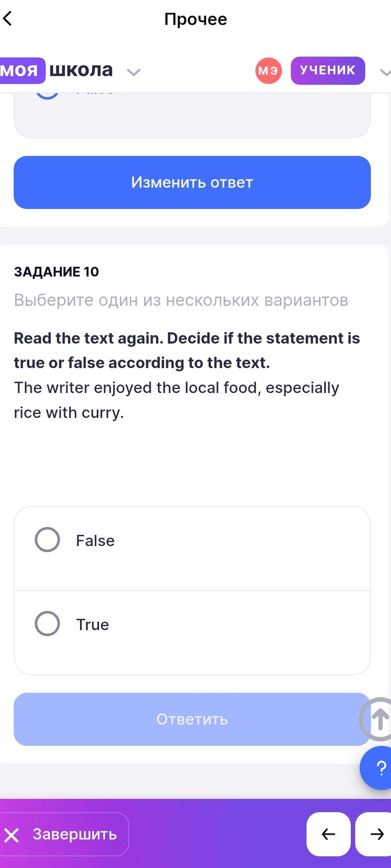Image resolution: width=391 pixels, height=868 pixels.
Task: Go to previous task with left arrow
Action: pos(329,834)
